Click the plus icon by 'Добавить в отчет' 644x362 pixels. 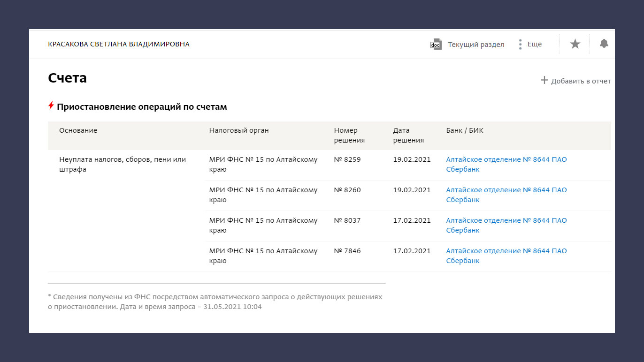coord(544,80)
